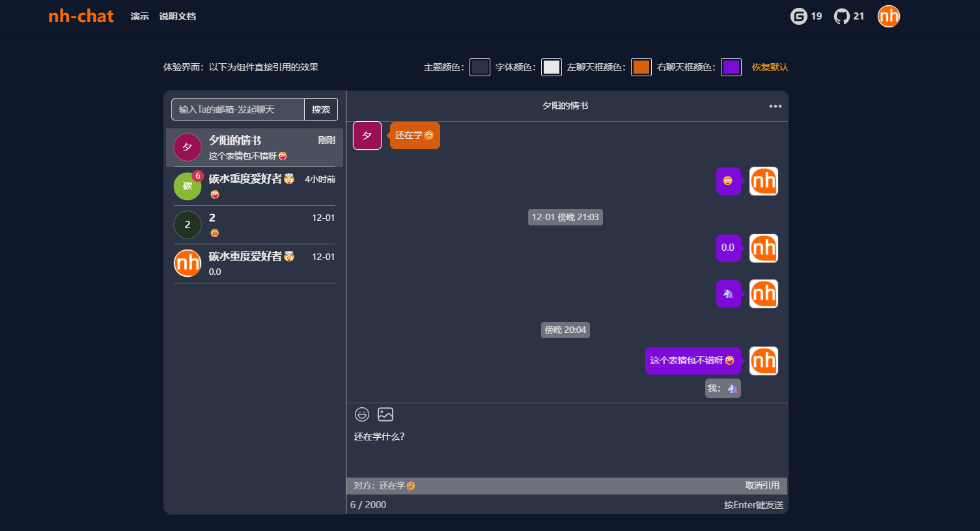980x531 pixels.
Task: Select the conversation named 2
Action: [x=255, y=225]
